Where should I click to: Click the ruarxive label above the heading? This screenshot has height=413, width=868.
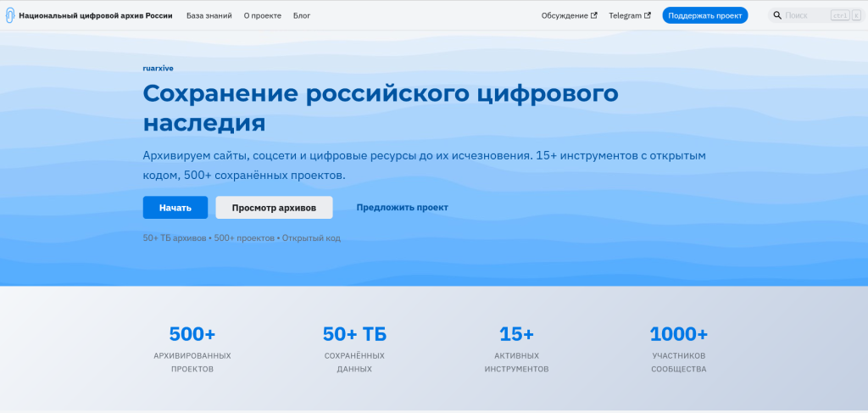[158, 68]
